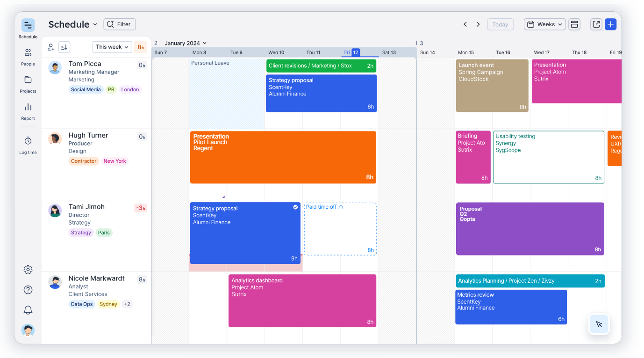644x358 pixels.
Task: Open the Log time timer icon
Action: 28,141
